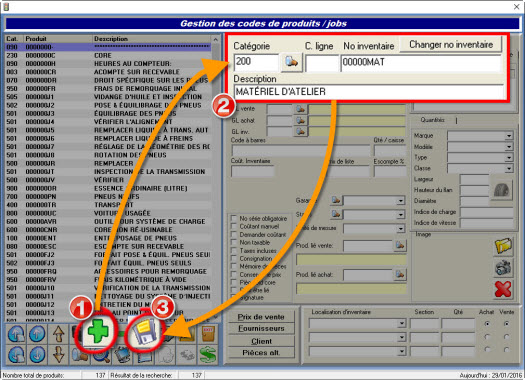Open Fournisseurs button
Viewport: 525px width, 380px height.
tap(261, 329)
